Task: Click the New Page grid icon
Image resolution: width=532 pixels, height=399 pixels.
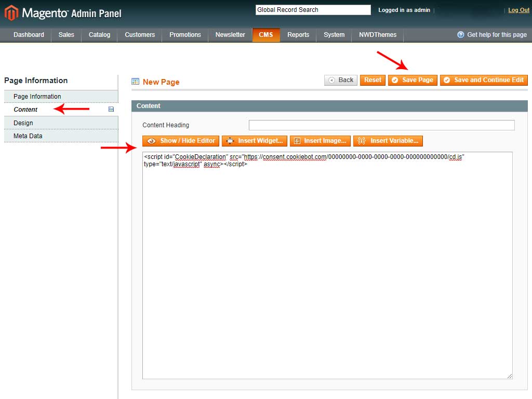Action: tap(135, 82)
